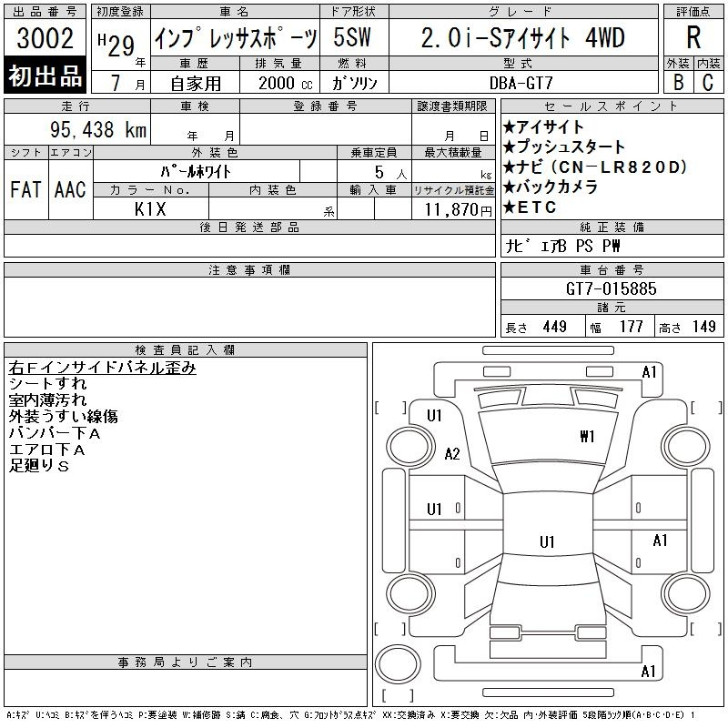Click inspector note シートすれ
This screenshot has width=728, height=728.
coord(47,383)
